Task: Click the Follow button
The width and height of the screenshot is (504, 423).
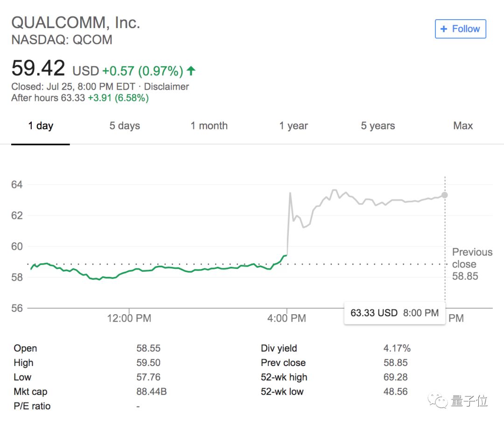Action: [x=460, y=29]
